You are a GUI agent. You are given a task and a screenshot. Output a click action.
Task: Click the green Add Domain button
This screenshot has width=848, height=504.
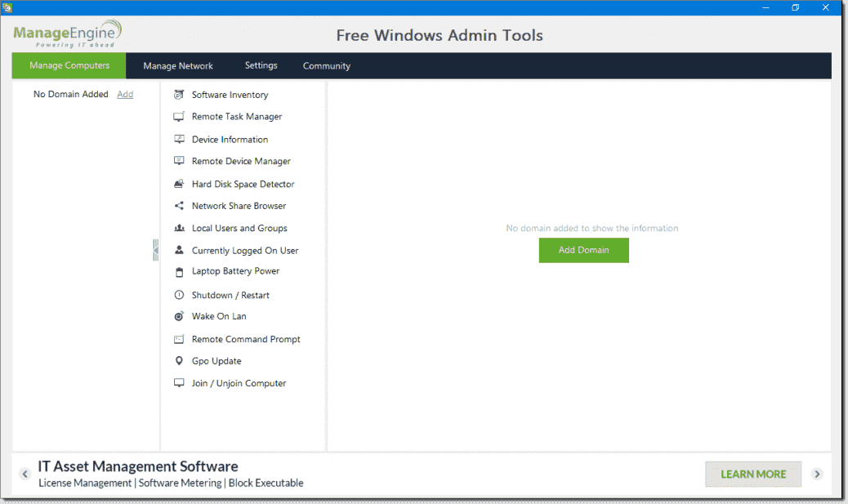(x=583, y=250)
